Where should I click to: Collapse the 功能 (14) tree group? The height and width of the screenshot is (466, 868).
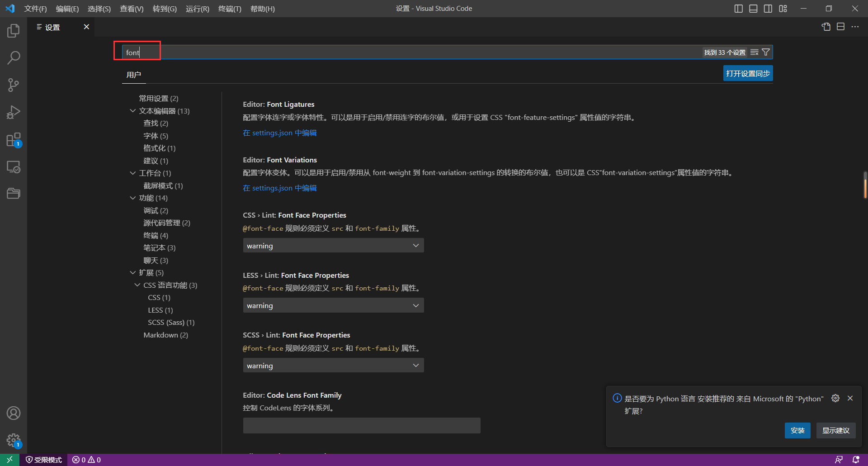132,198
